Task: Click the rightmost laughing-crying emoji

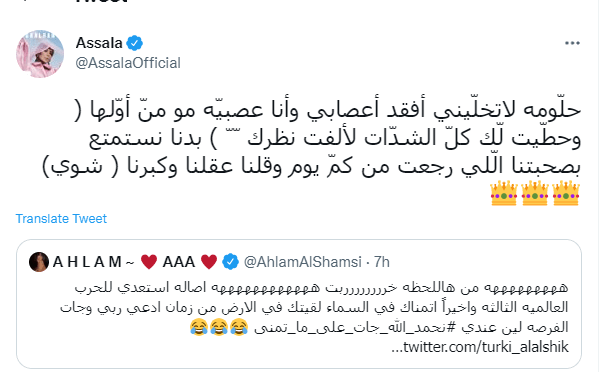Action: pyautogui.click(x=239, y=327)
